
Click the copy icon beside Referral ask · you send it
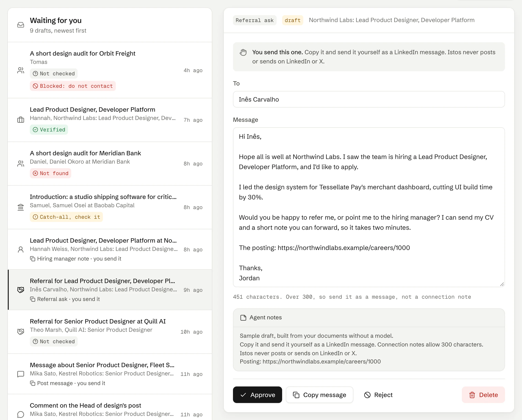(x=32, y=299)
